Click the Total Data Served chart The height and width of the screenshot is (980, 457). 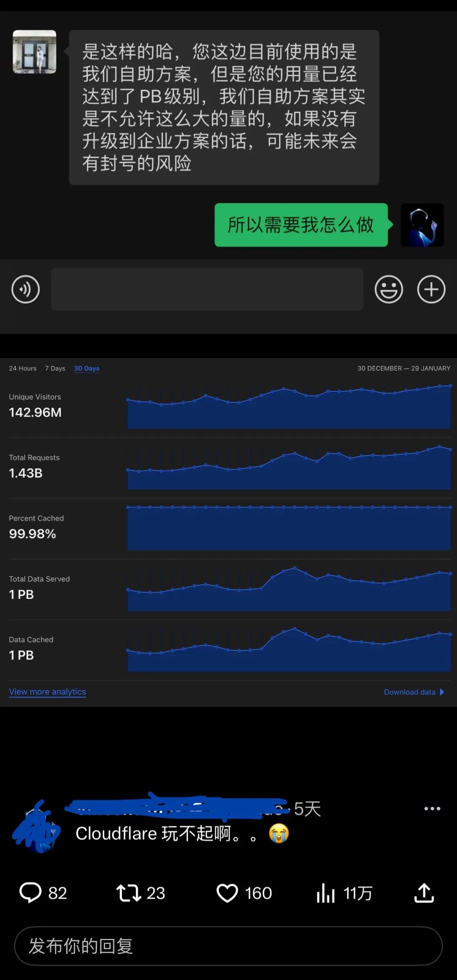tap(289, 589)
